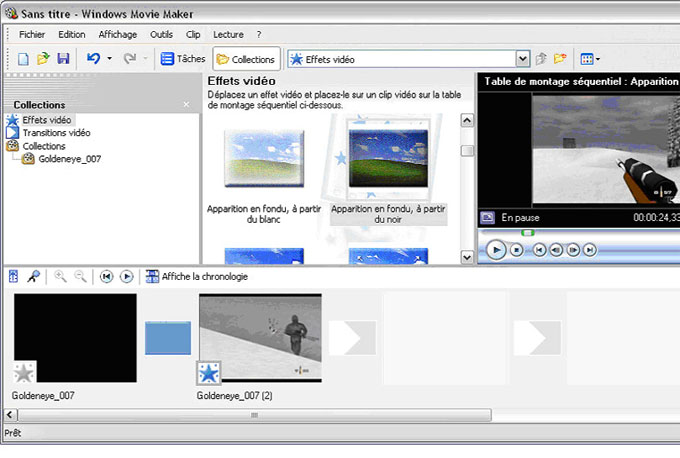
Task: Go back to the start in the monitor
Action: click(539, 250)
